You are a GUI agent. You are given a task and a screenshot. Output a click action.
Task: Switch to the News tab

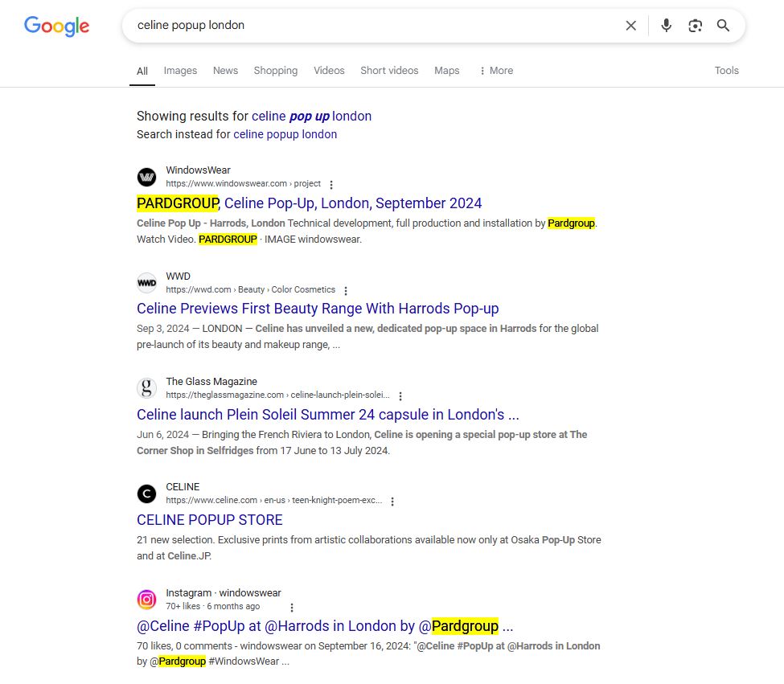tap(225, 71)
